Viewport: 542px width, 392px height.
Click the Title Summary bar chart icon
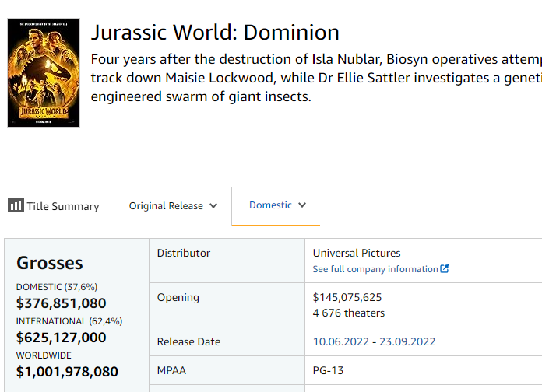tap(16, 205)
